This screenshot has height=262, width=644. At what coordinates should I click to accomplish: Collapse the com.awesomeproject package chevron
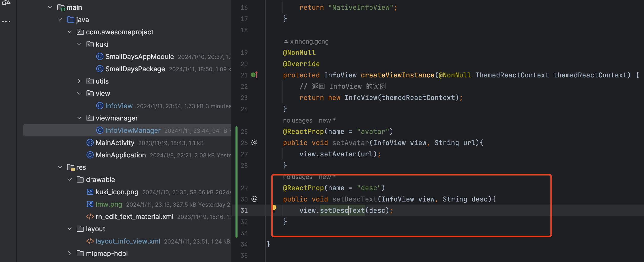point(70,32)
